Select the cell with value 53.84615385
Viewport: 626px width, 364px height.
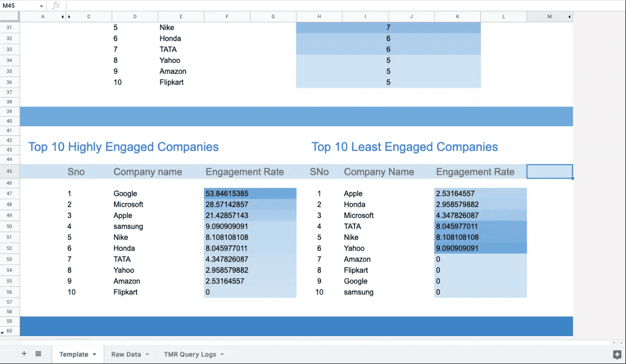tap(250, 194)
